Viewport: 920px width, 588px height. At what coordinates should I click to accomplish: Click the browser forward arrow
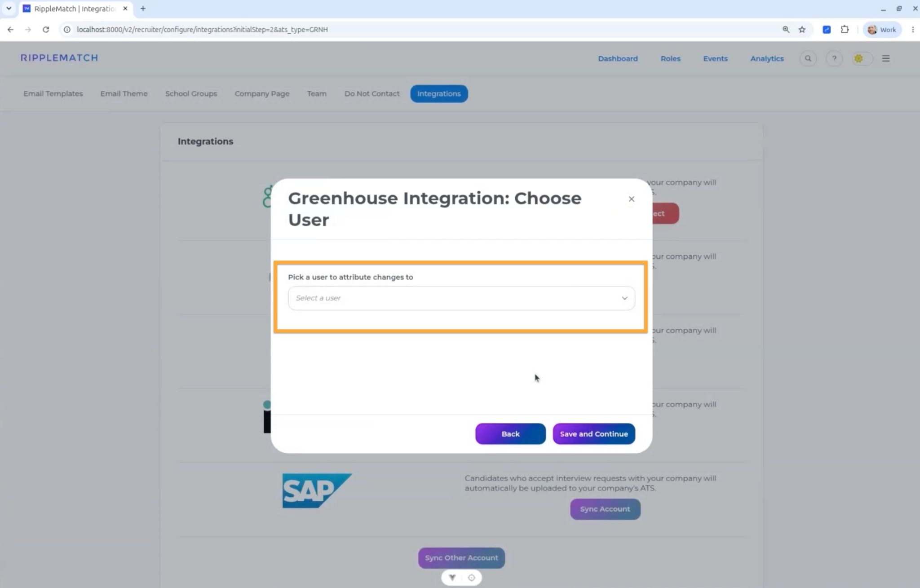28,30
